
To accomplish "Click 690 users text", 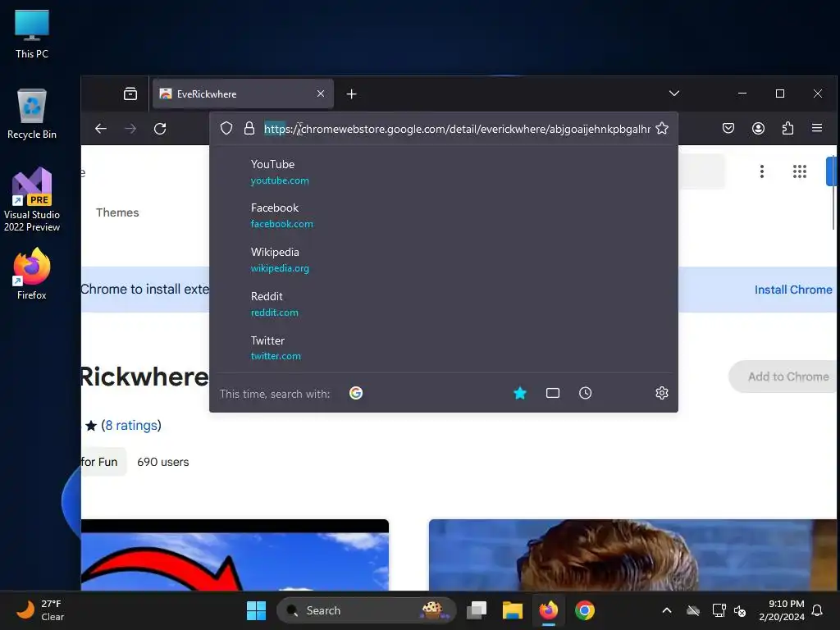I will [x=163, y=462].
